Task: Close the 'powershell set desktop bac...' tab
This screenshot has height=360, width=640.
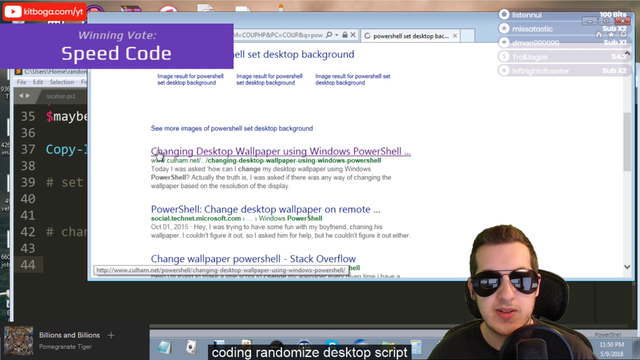Action: pyautogui.click(x=455, y=36)
